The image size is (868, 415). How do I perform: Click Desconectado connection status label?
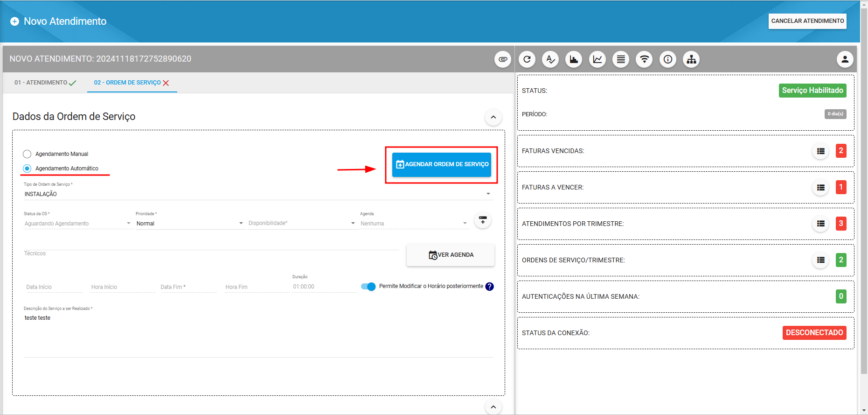point(814,333)
